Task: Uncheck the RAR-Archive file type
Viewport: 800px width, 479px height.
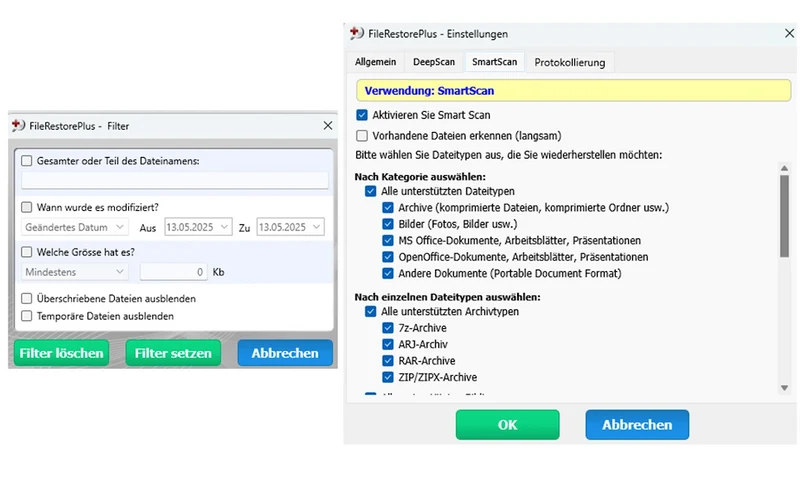Action: click(x=388, y=361)
